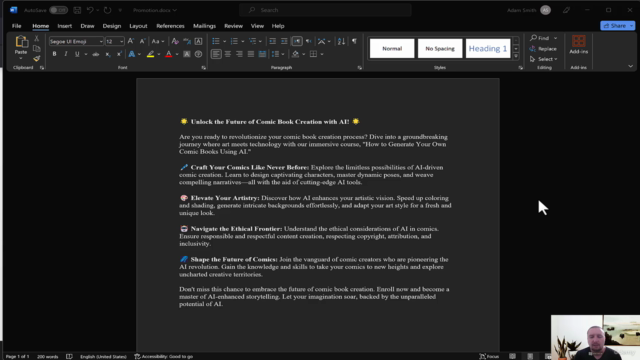The image size is (640, 360).
Task: Open the Add-ins button
Action: click(x=578, y=44)
